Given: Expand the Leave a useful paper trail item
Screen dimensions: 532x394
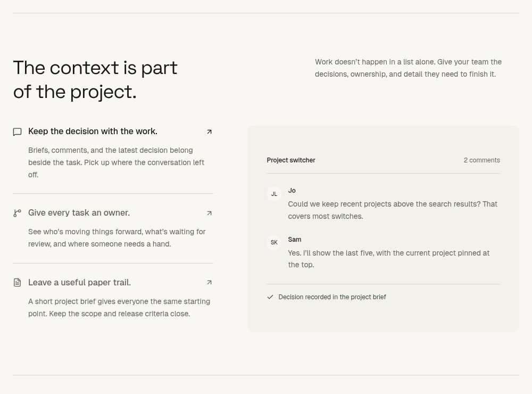Looking at the screenshot, I should coord(113,283).
